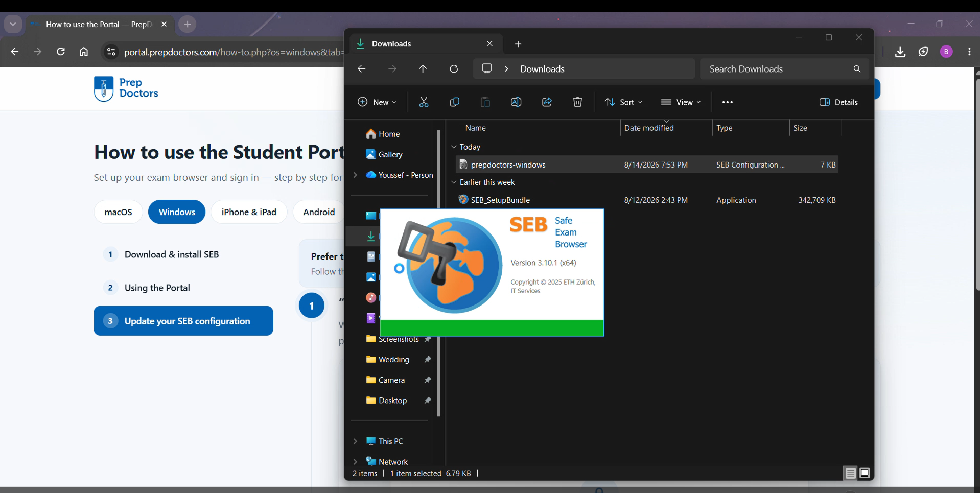
Task: Open the browser extension icon beside downloads
Action: coord(923,52)
